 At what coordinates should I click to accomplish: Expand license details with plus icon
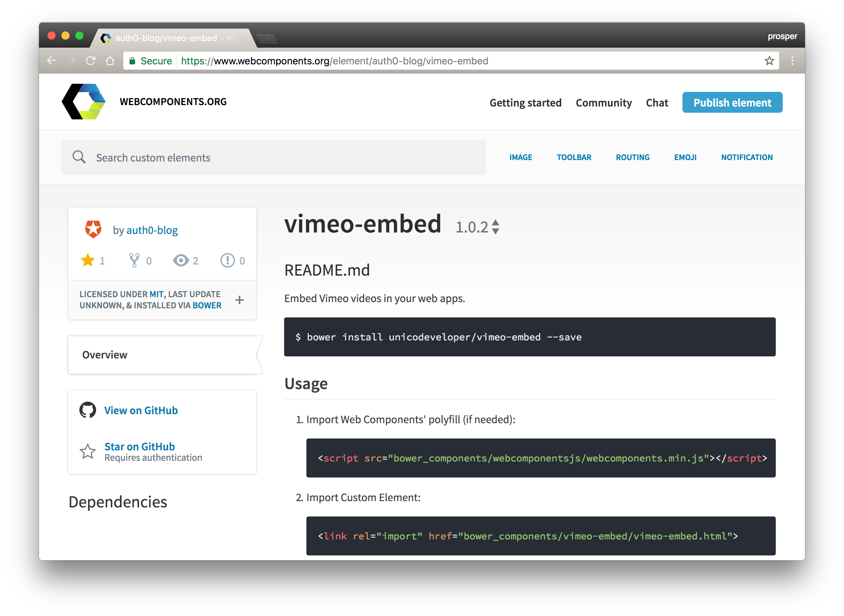240,300
